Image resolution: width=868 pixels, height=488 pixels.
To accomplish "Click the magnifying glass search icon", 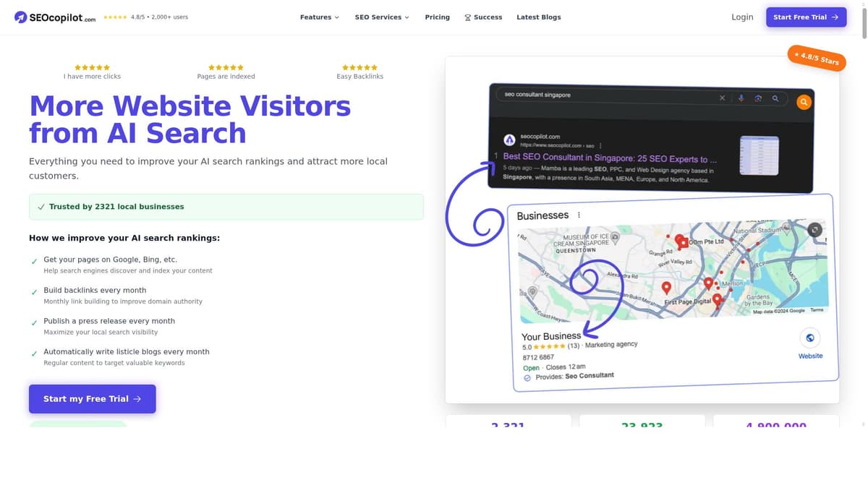I will (775, 98).
